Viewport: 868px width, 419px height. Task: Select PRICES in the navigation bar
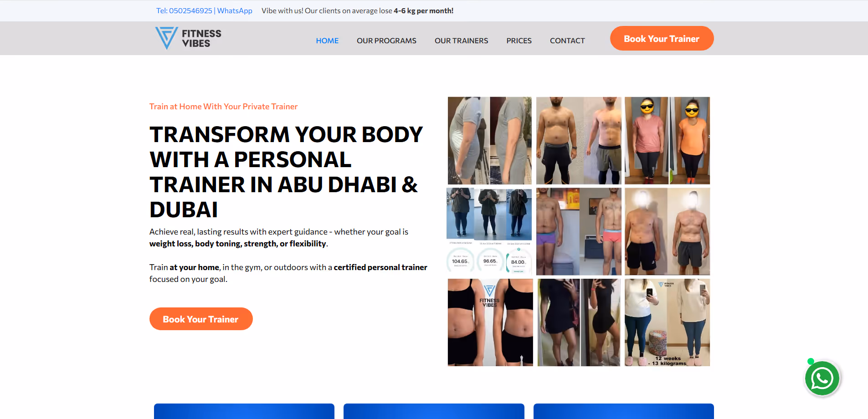pos(519,41)
